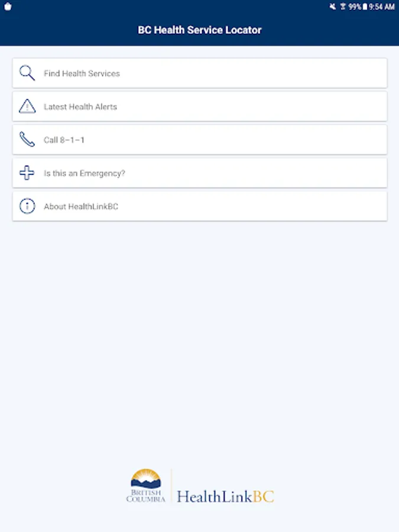399x532 pixels.
Task: Tap the warning triangle alerts icon
Action: pyautogui.click(x=27, y=106)
